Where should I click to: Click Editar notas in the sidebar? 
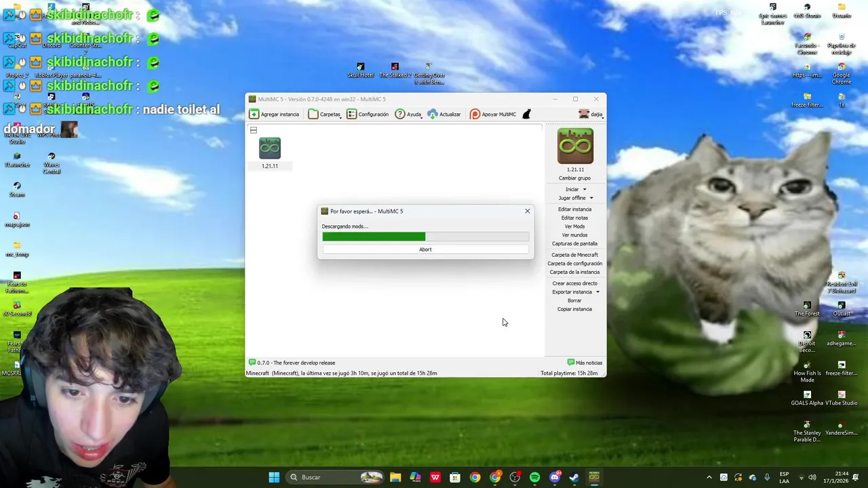pyautogui.click(x=574, y=218)
